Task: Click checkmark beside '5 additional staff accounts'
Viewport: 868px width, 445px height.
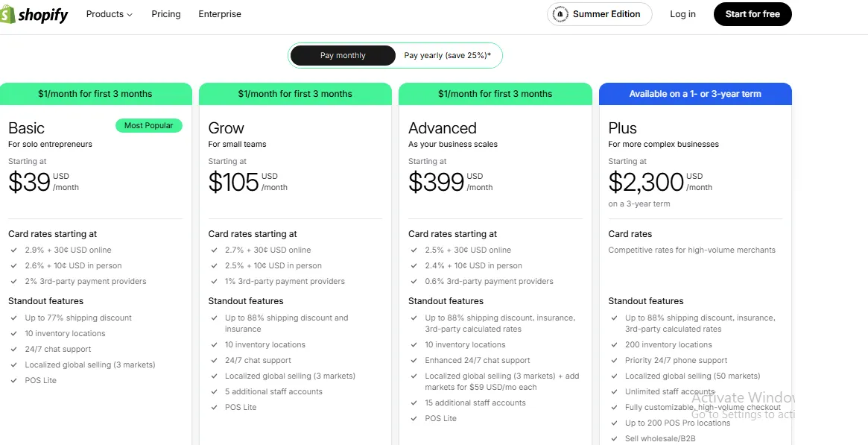Action: click(x=215, y=391)
